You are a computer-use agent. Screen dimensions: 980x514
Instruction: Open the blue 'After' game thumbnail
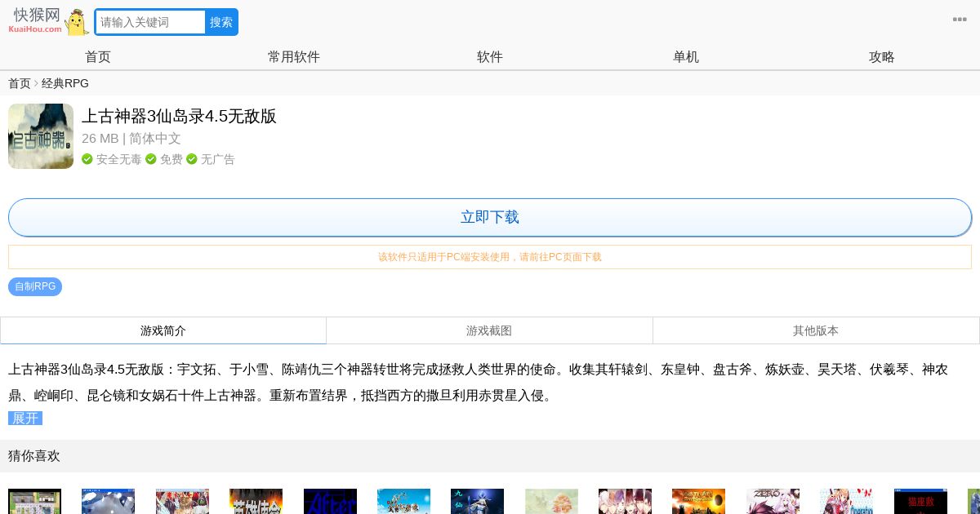(330, 502)
